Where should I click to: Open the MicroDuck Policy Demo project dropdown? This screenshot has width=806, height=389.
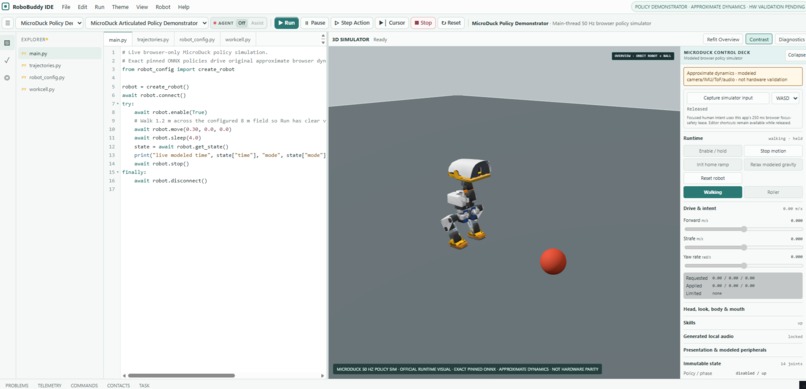coord(49,23)
